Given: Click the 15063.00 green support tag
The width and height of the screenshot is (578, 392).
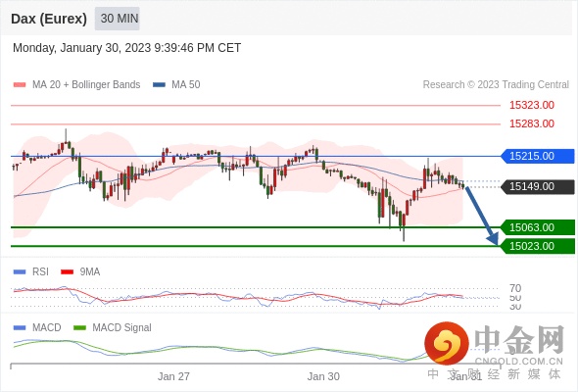Looking at the screenshot, I should [x=538, y=227].
